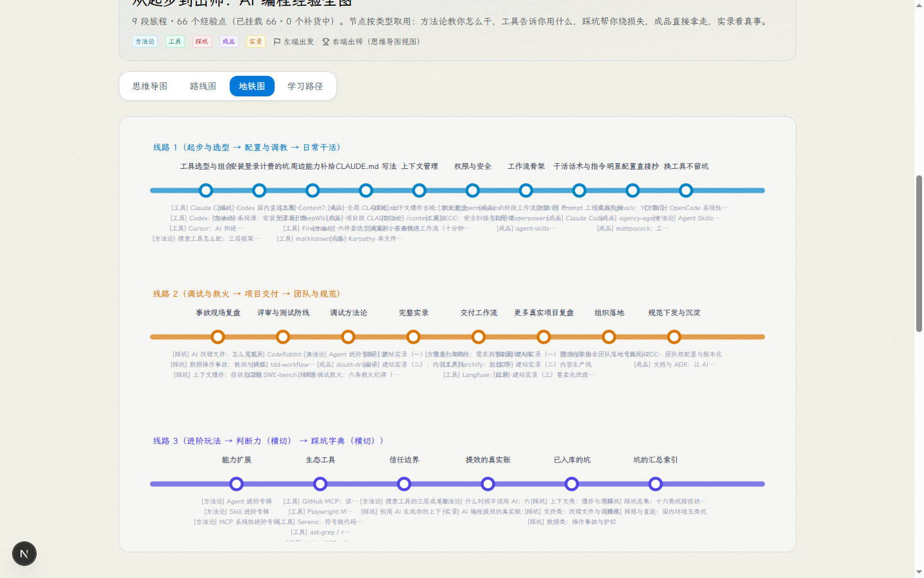Click the 工具 legend tag

(175, 42)
